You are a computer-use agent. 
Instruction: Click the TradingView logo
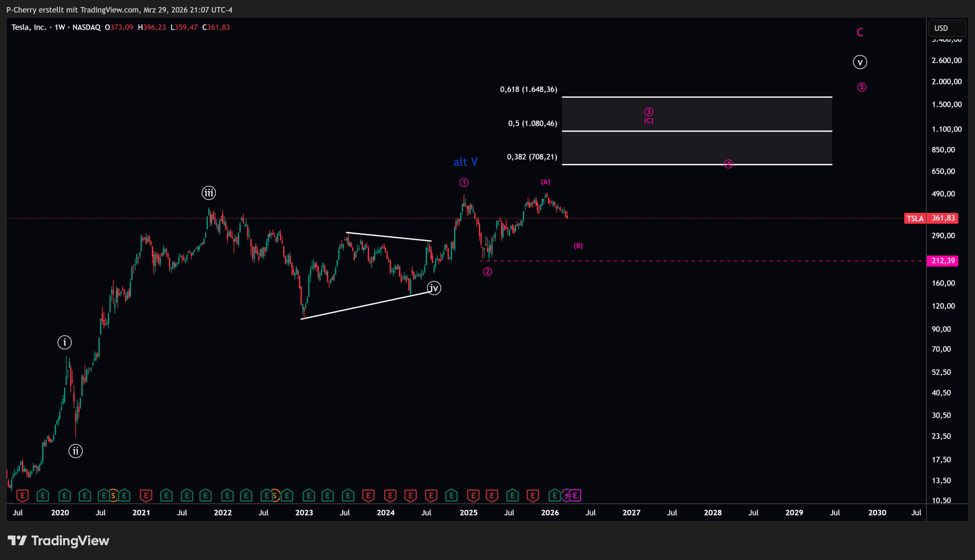pos(59,540)
